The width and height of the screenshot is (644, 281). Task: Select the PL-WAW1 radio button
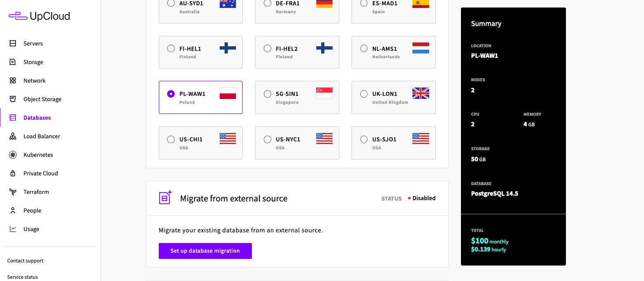tap(171, 94)
